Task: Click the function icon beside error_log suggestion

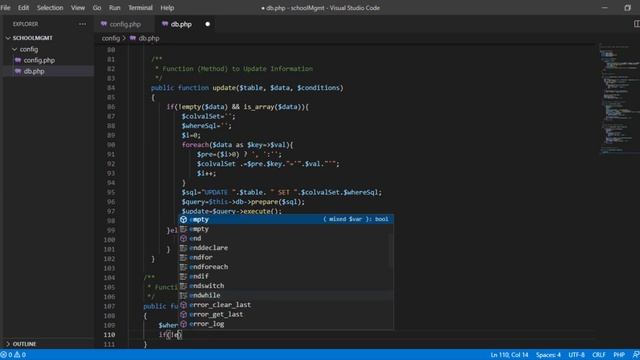Action: point(183,324)
